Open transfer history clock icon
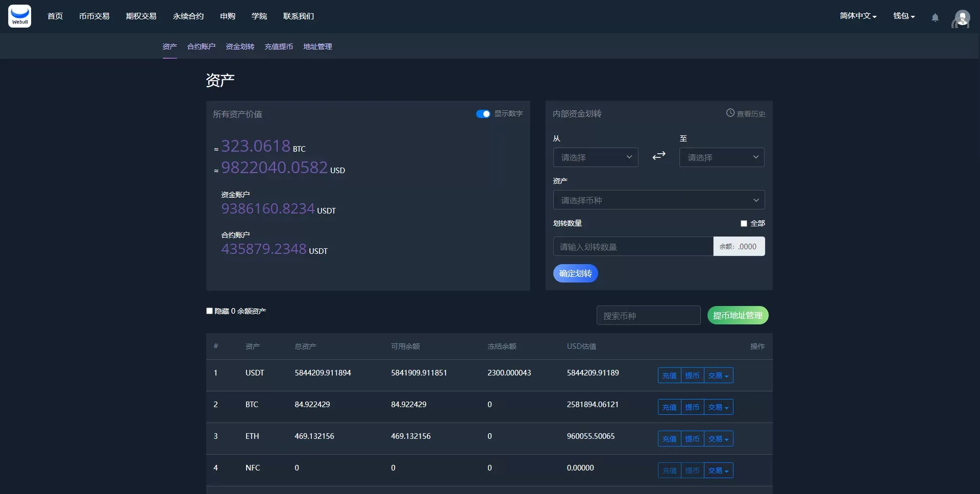 coord(730,113)
